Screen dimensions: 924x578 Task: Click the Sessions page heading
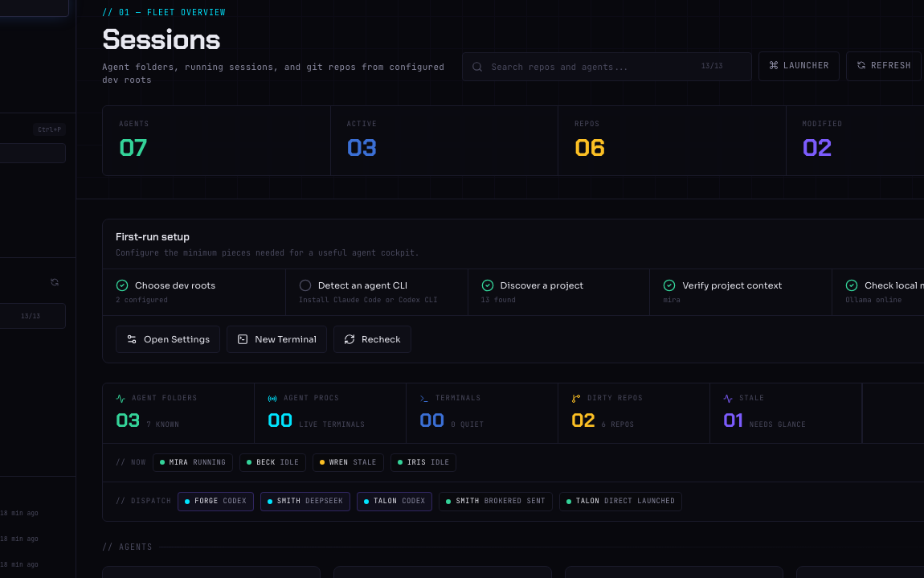click(161, 39)
